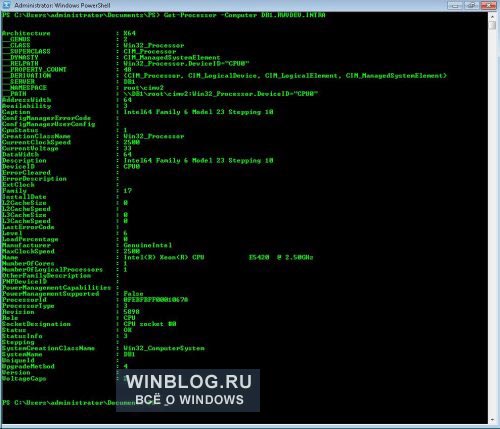Select the Description property label

[24, 160]
